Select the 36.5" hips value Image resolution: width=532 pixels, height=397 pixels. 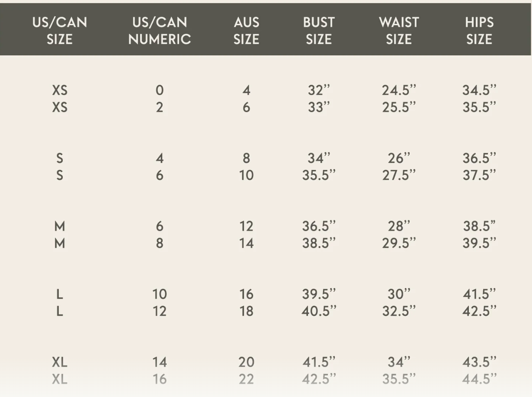click(479, 158)
